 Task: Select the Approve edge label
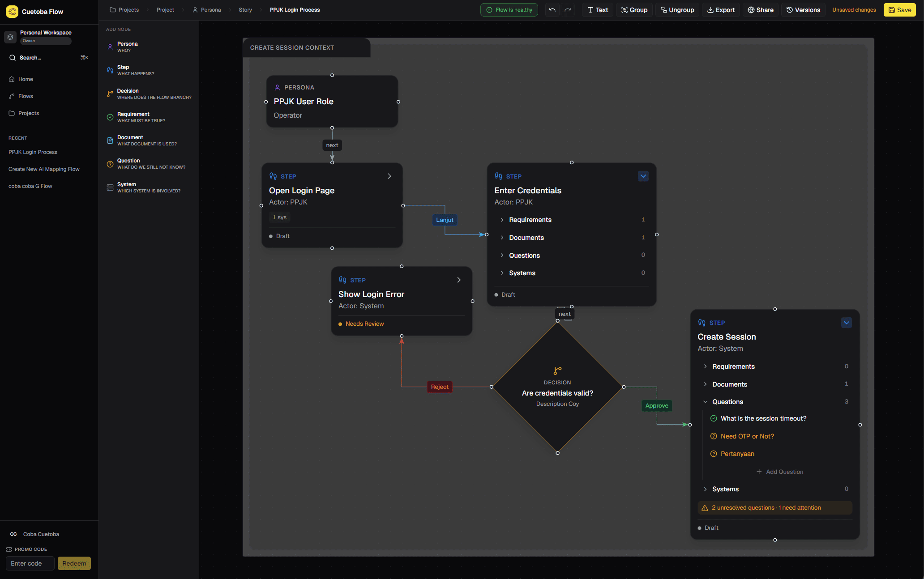click(x=657, y=406)
